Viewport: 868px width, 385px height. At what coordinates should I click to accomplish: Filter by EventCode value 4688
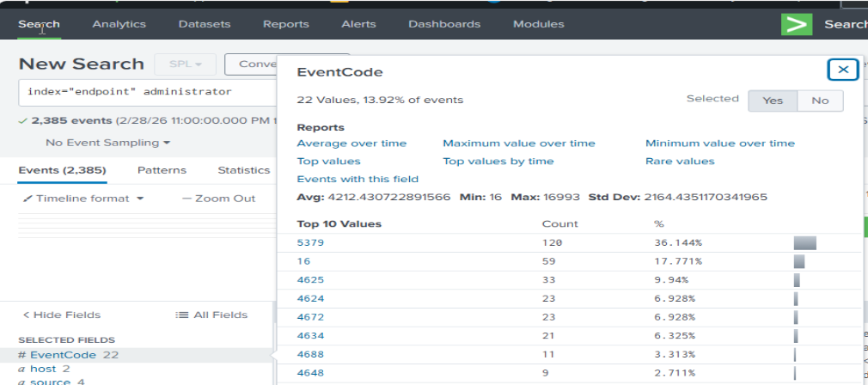pyautogui.click(x=310, y=354)
